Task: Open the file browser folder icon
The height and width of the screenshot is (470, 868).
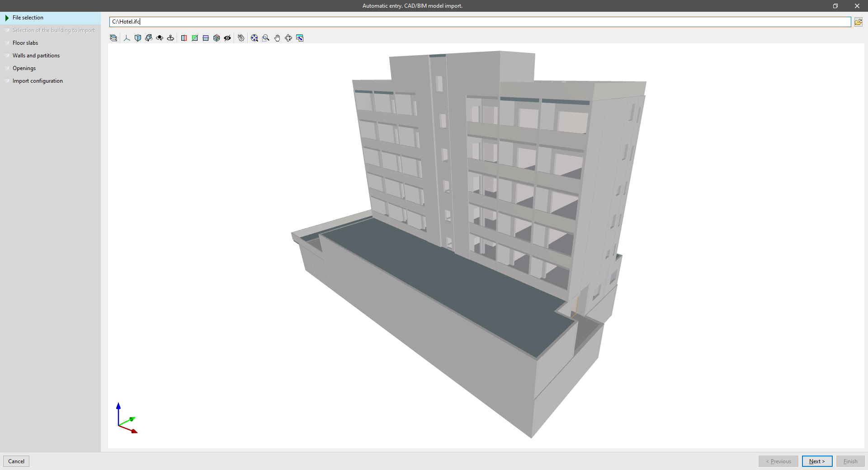Action: [x=859, y=22]
